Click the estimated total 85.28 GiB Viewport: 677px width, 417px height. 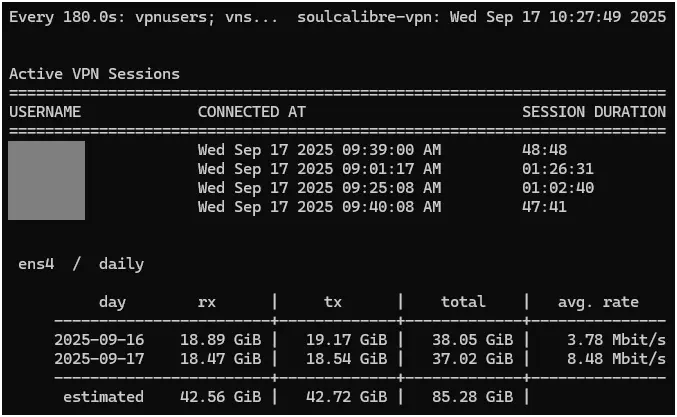coord(473,397)
